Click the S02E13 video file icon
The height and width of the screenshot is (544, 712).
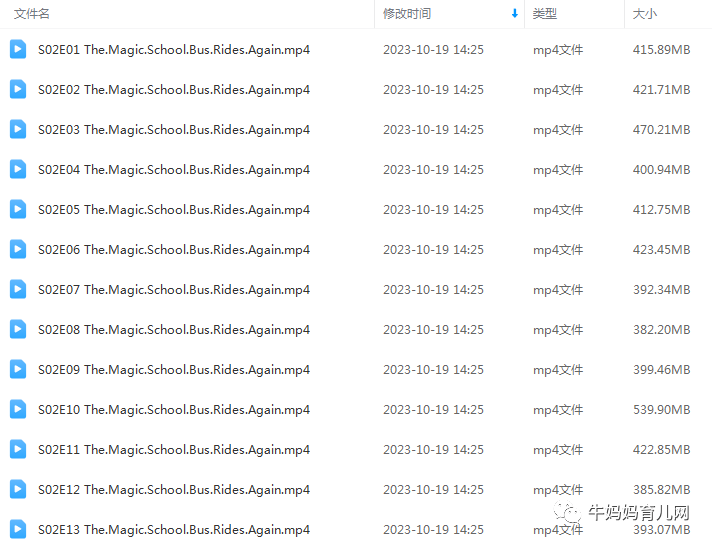pos(18,529)
